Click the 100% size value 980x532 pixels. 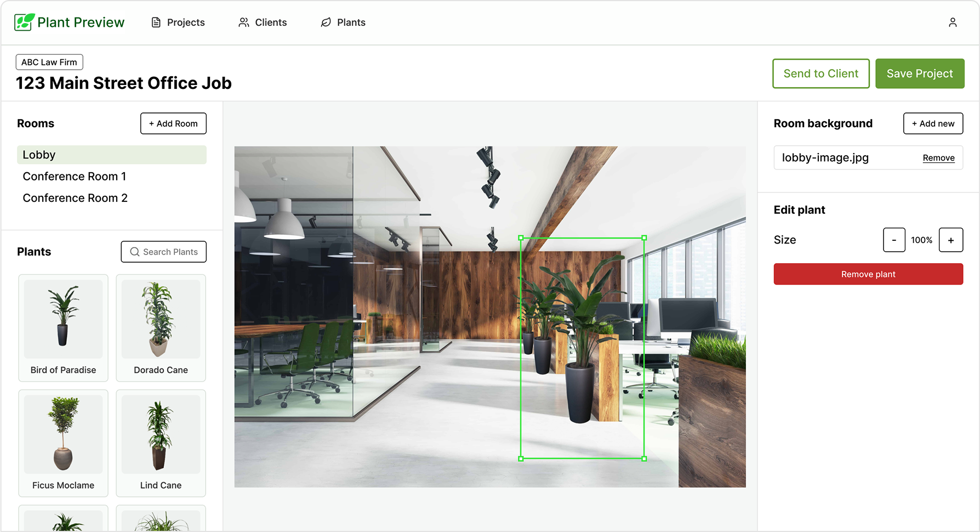922,240
